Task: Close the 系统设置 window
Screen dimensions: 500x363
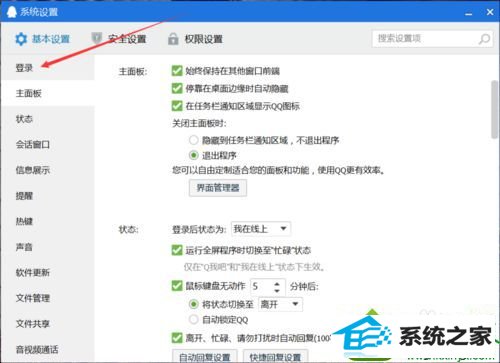Action: [x=490, y=12]
